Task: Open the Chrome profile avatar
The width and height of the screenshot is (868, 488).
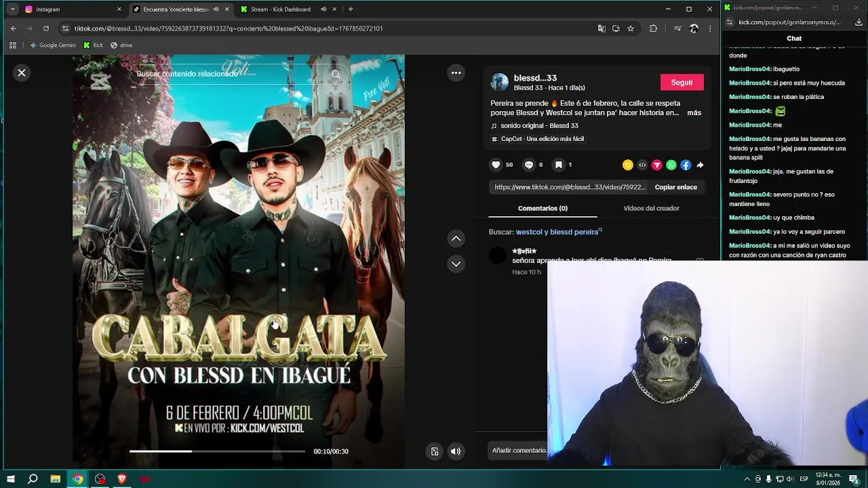Action: pyautogui.click(x=694, y=28)
